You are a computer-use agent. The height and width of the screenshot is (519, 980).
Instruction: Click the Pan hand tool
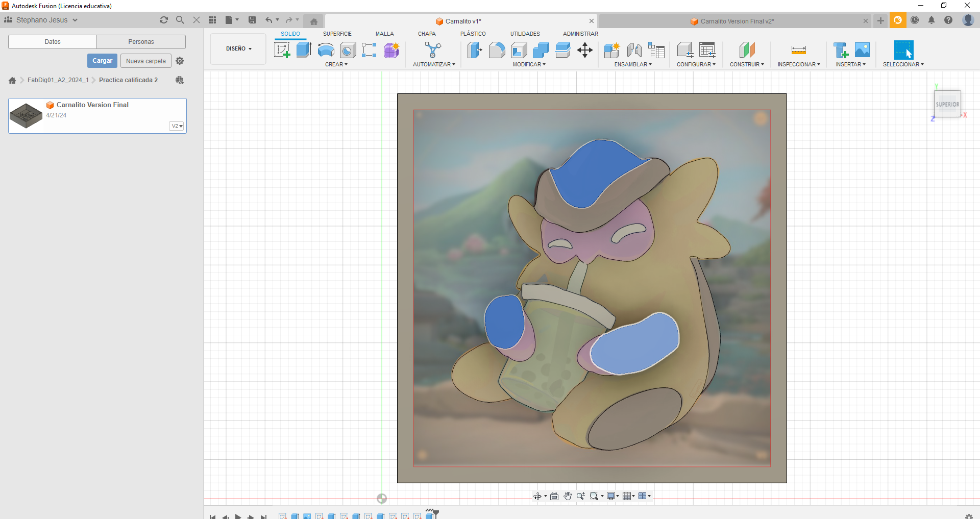coord(568,496)
